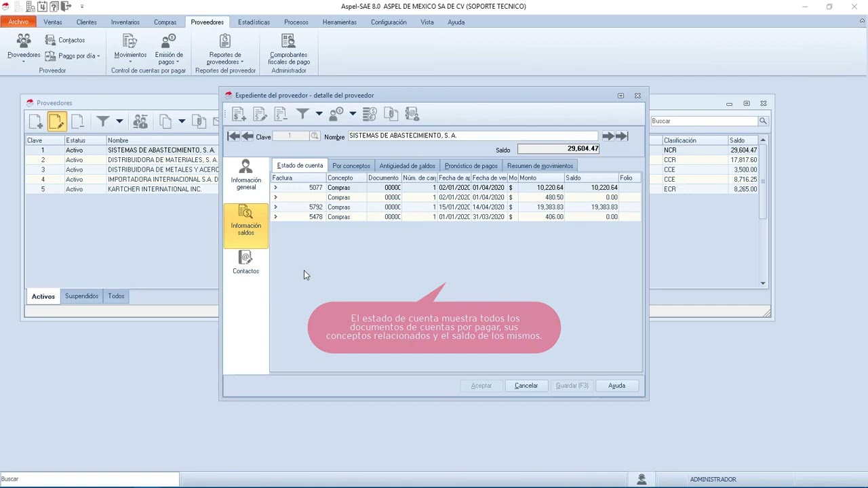Go to previous supplier record arrow

coord(248,136)
